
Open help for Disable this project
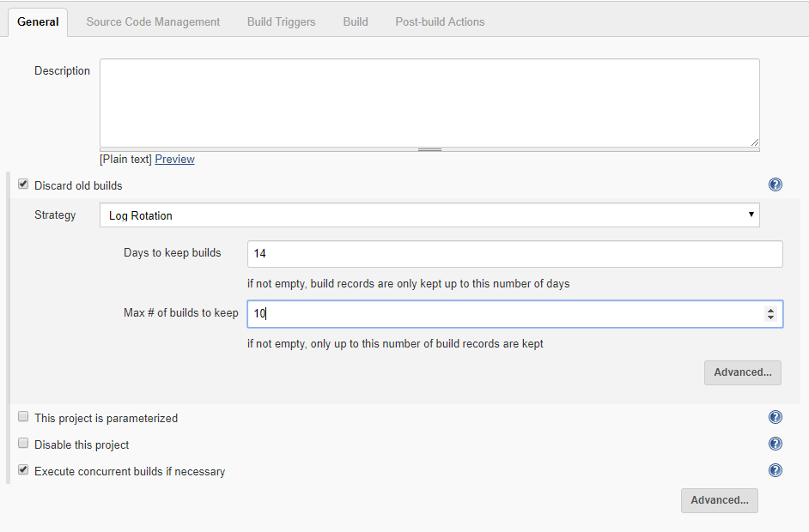point(775,444)
